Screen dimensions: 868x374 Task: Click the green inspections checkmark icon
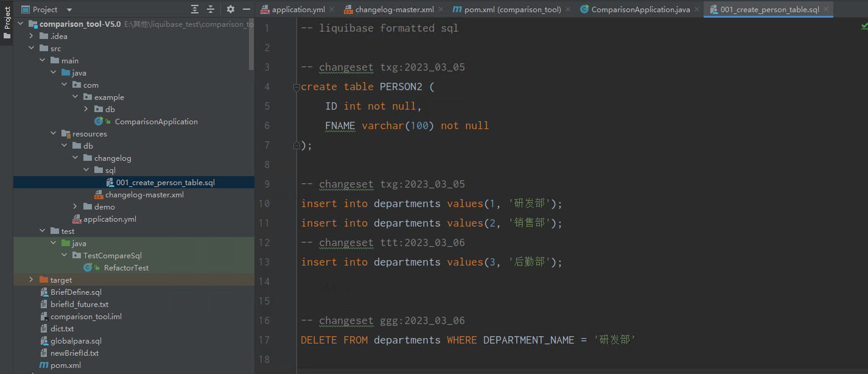tap(864, 27)
